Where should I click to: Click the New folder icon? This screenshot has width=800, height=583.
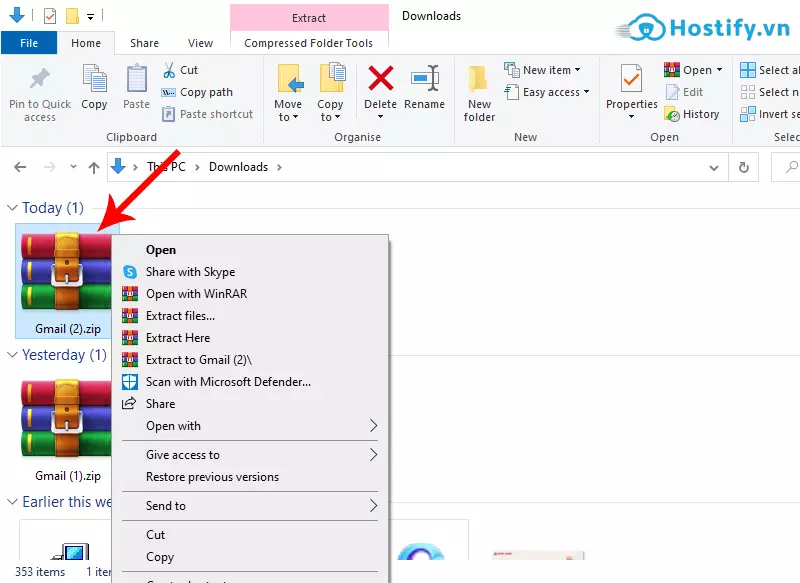[479, 80]
